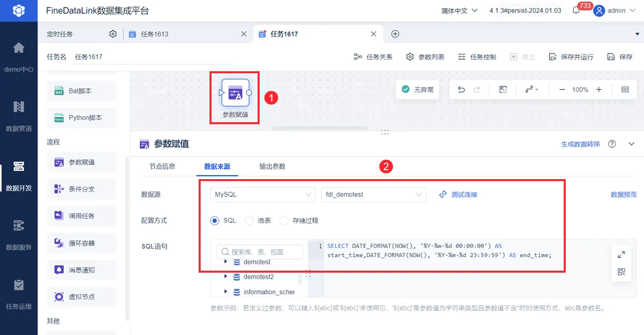Open the tab list dropdown arrow
Image resolution: width=644 pixels, height=335 pixels.
click(637, 34)
